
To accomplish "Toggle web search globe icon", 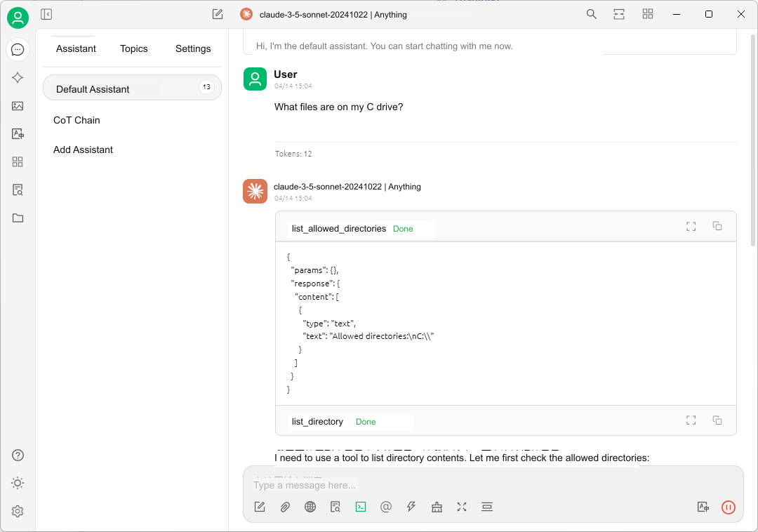I will tap(310, 507).
